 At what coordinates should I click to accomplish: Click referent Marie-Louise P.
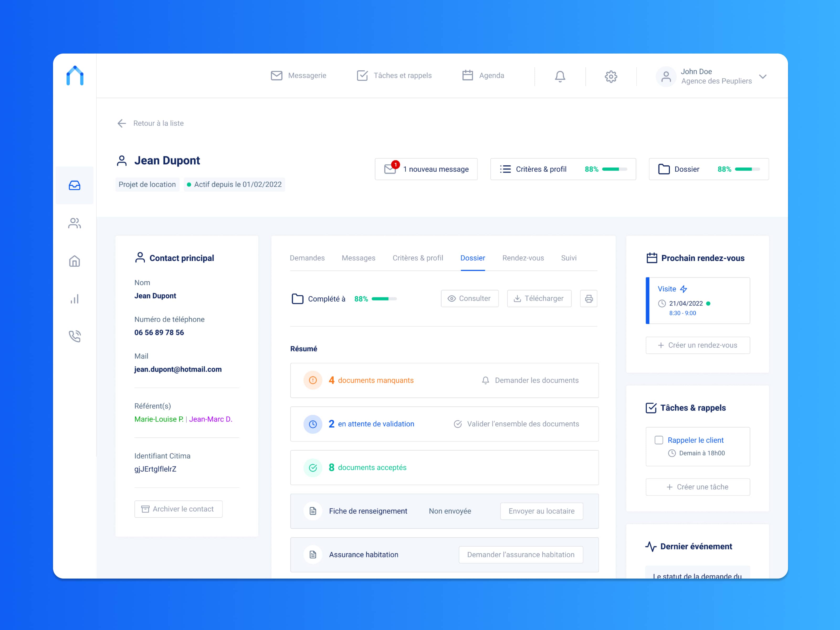pyautogui.click(x=159, y=419)
